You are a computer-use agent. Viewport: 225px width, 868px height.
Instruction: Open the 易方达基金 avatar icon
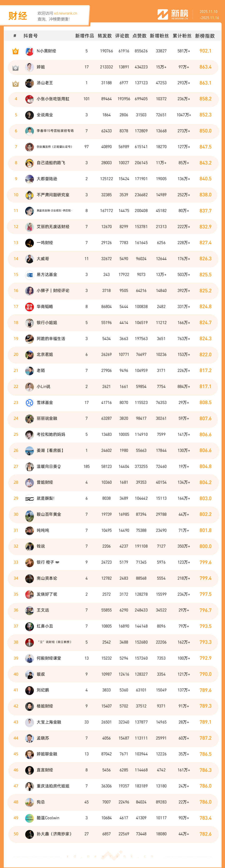tap(29, 275)
